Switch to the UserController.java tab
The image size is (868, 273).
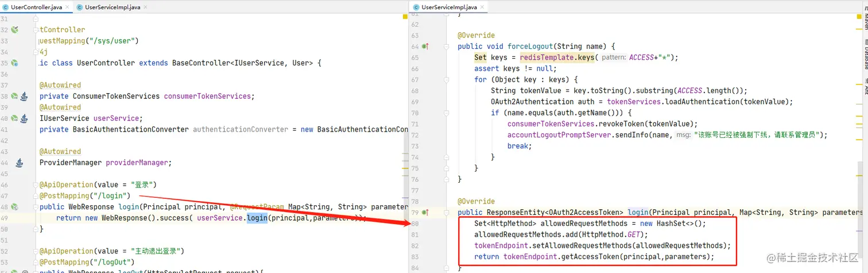click(36, 7)
